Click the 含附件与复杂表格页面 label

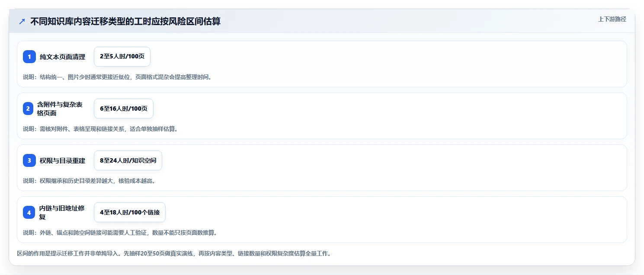(60, 109)
